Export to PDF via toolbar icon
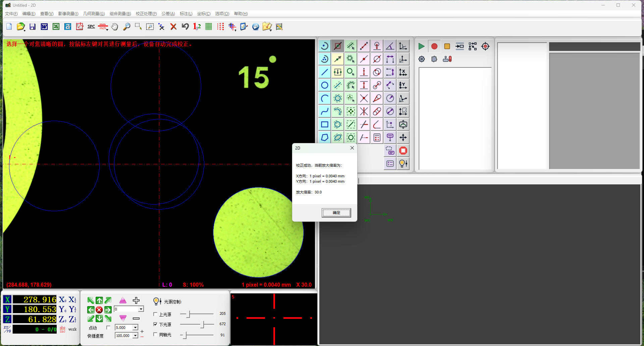644x346 pixels. [79, 26]
